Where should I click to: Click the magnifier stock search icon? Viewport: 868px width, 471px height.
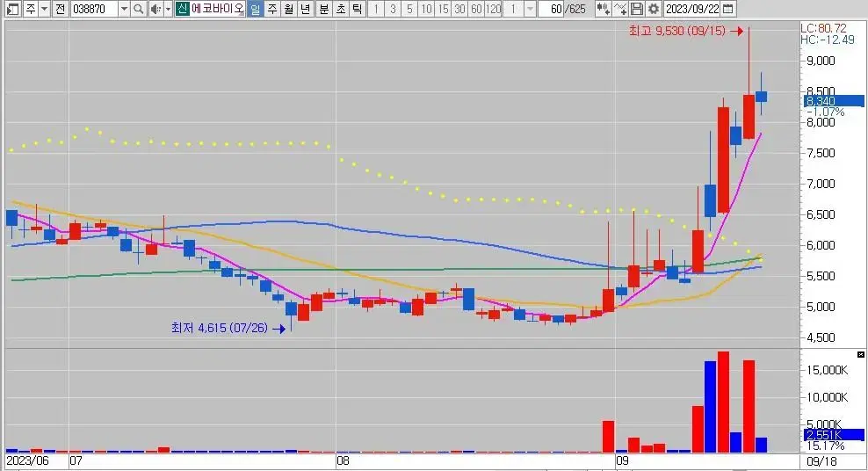pyautogui.click(x=139, y=9)
